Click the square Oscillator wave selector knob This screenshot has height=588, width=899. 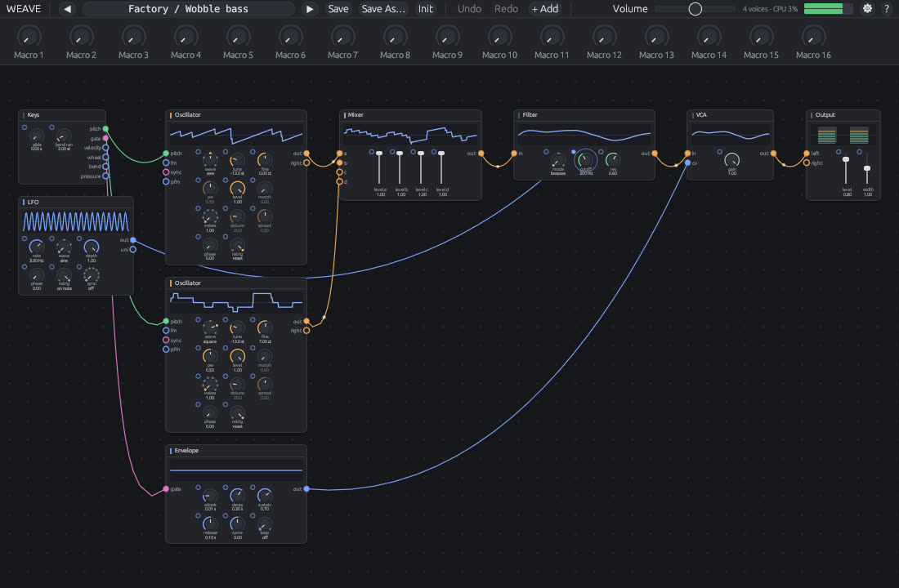coord(210,327)
